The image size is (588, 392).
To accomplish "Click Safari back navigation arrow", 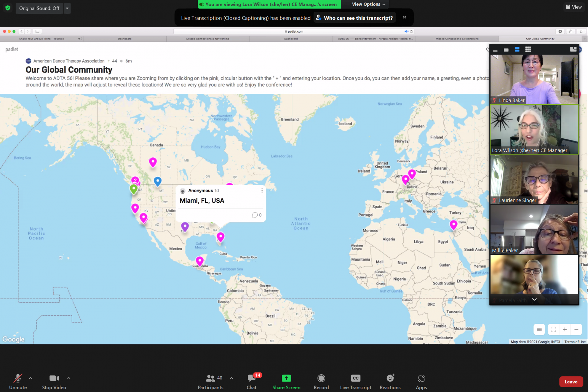I will pos(21,31).
